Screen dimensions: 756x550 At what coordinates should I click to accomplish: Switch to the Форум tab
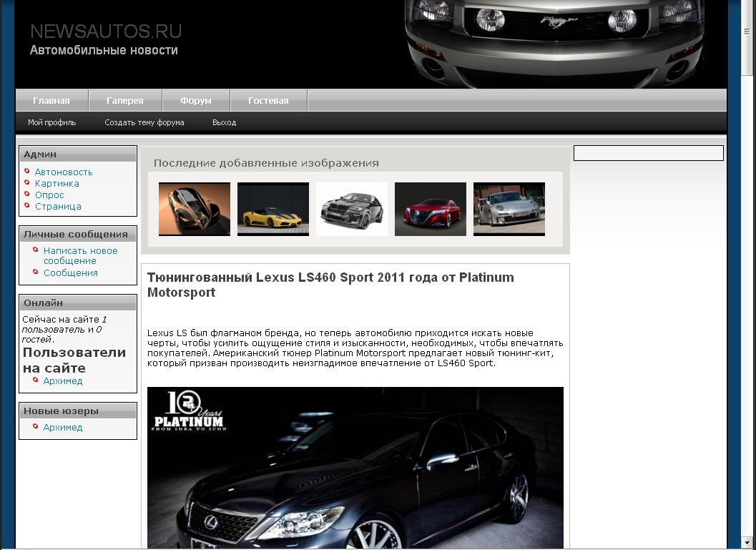196,100
